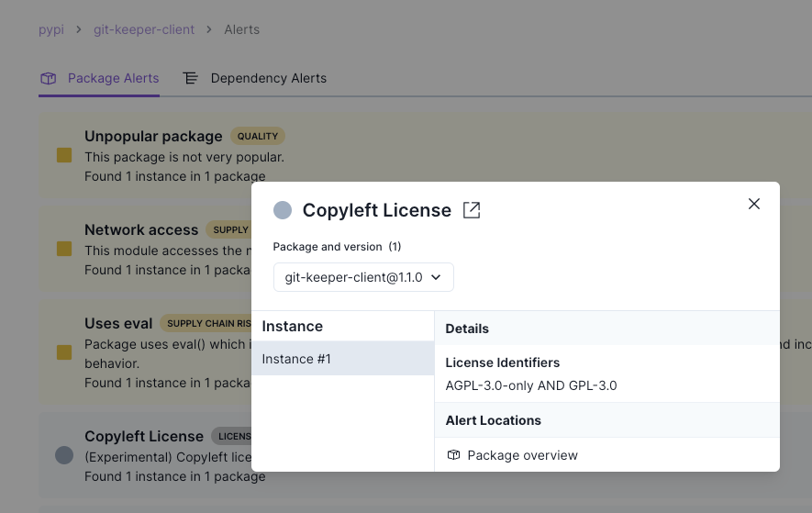The image size is (812, 513).
Task: Click the Unpopular package alert title
Action: [x=153, y=136]
